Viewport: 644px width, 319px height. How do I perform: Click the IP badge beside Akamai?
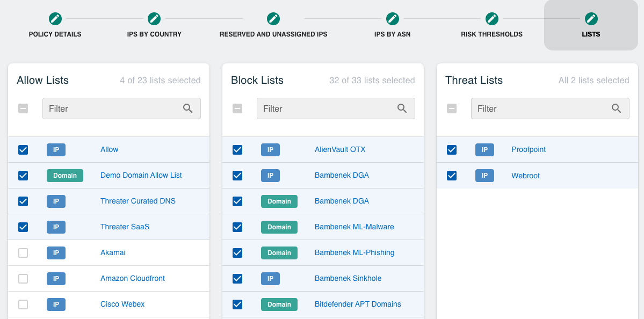(x=56, y=253)
